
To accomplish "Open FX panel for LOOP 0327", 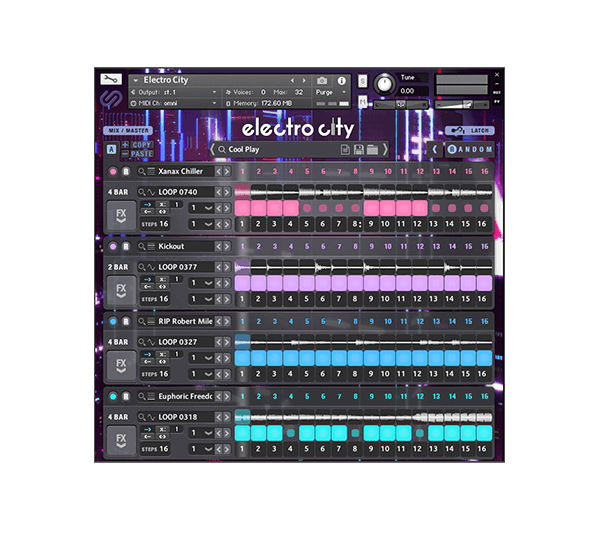I will [x=121, y=365].
